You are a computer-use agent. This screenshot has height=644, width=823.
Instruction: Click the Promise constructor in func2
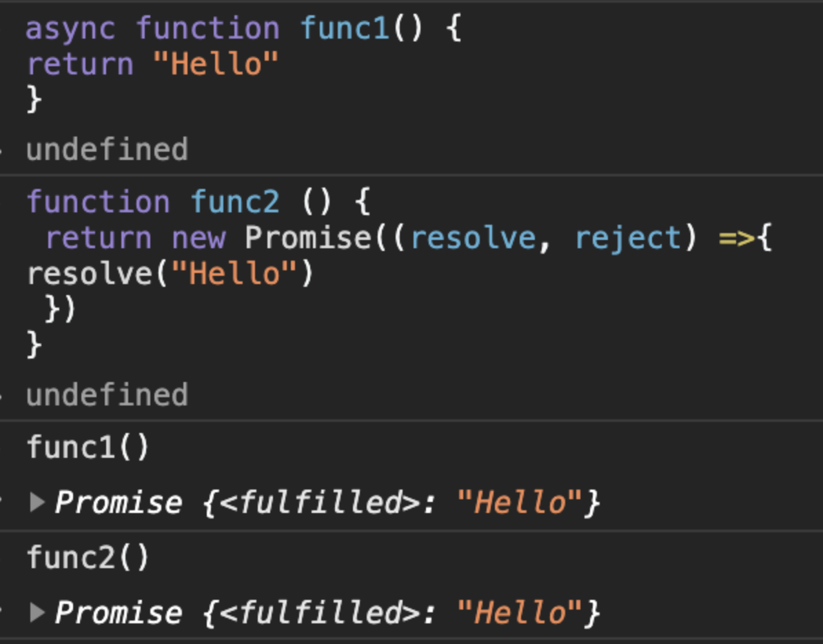pyautogui.click(x=307, y=238)
